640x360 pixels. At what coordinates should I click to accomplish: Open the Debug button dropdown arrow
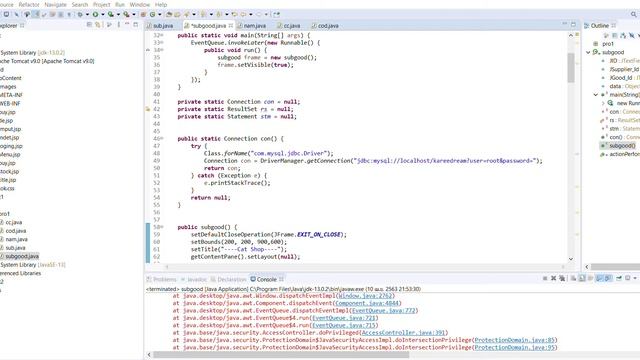click(x=87, y=14)
